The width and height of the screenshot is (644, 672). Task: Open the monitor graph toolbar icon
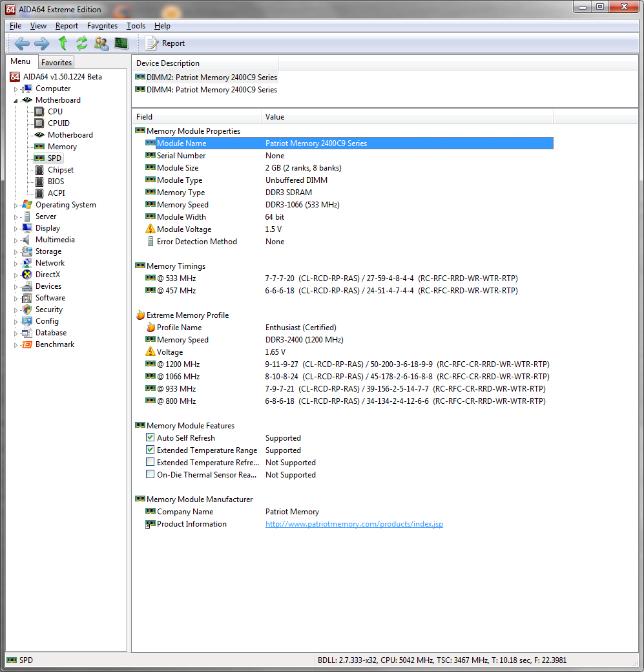(121, 43)
